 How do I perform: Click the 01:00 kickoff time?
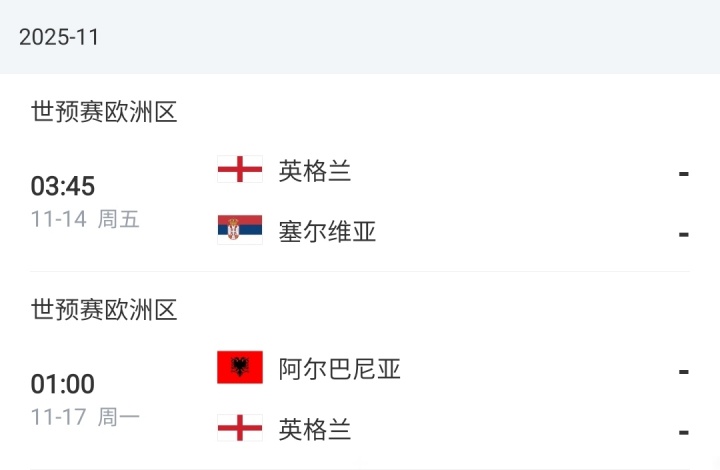coord(62,385)
